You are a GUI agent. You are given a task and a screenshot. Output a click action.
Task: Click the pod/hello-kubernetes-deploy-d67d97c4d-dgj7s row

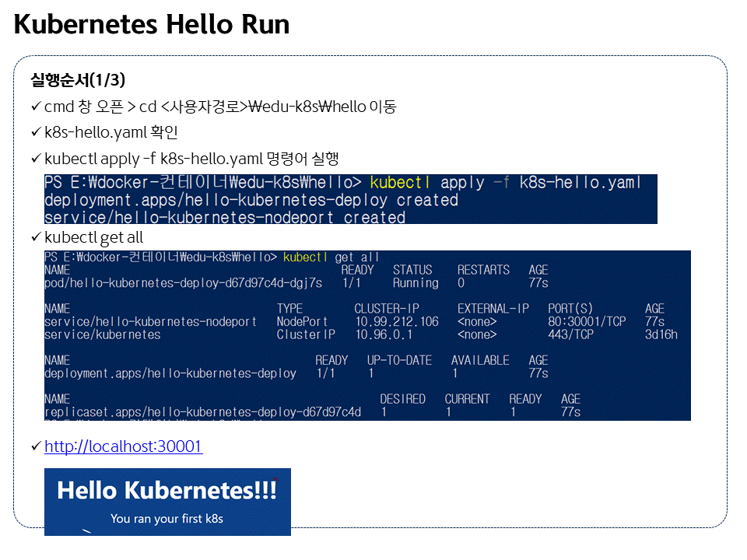coord(296,283)
